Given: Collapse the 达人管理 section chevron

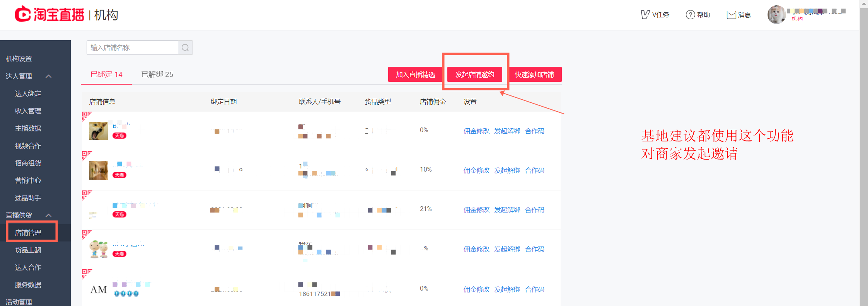Looking at the screenshot, I should [49, 76].
